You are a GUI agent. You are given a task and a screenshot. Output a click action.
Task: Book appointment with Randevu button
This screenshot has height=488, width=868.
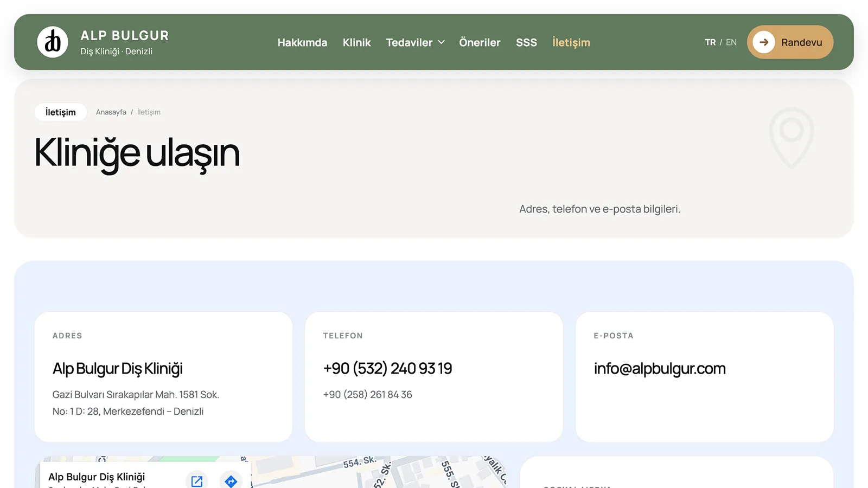[x=790, y=42]
